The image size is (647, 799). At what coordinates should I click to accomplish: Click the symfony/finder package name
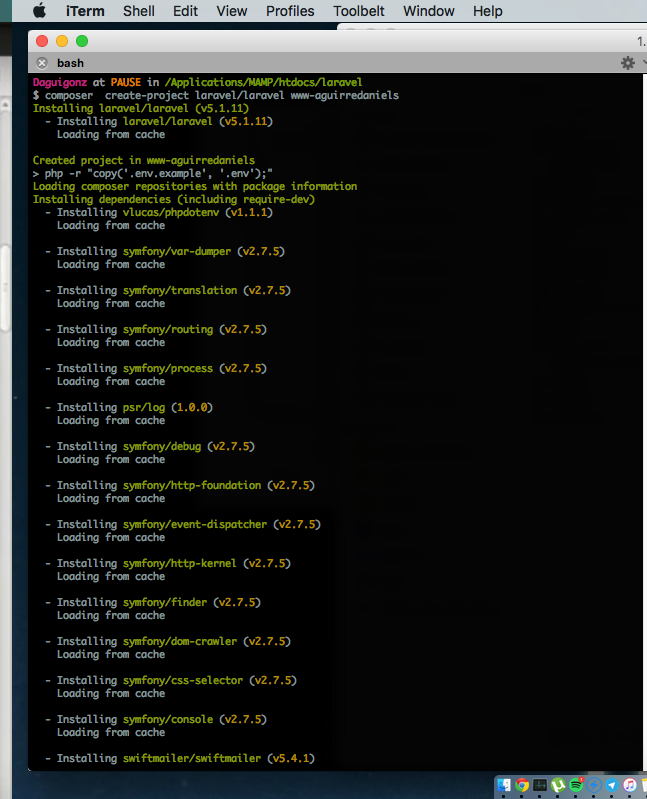165,602
